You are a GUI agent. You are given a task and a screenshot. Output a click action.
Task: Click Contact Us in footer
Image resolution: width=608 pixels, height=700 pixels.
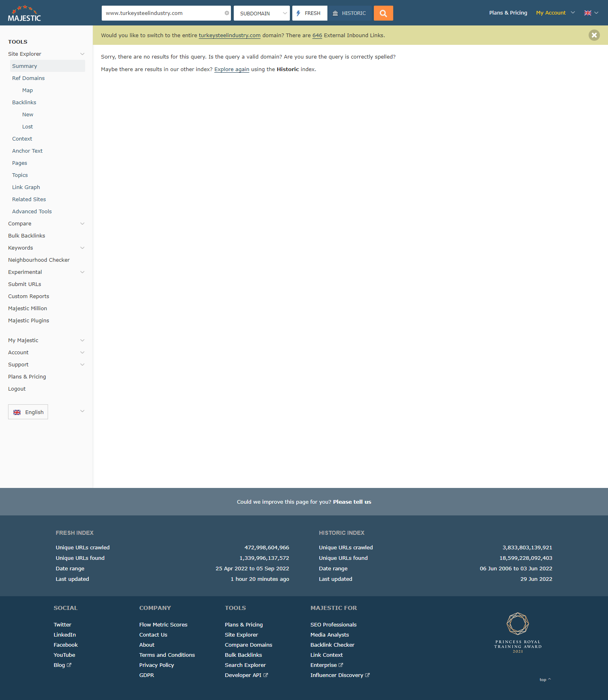point(153,635)
